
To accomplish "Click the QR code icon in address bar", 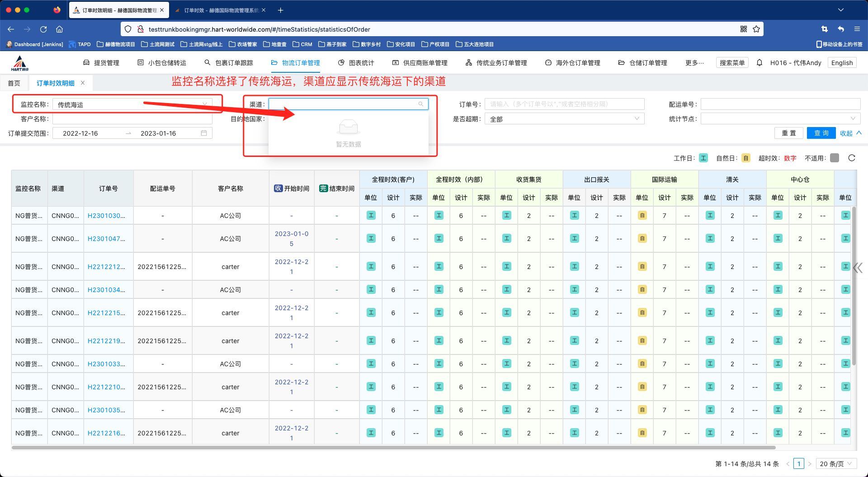I will tap(744, 29).
